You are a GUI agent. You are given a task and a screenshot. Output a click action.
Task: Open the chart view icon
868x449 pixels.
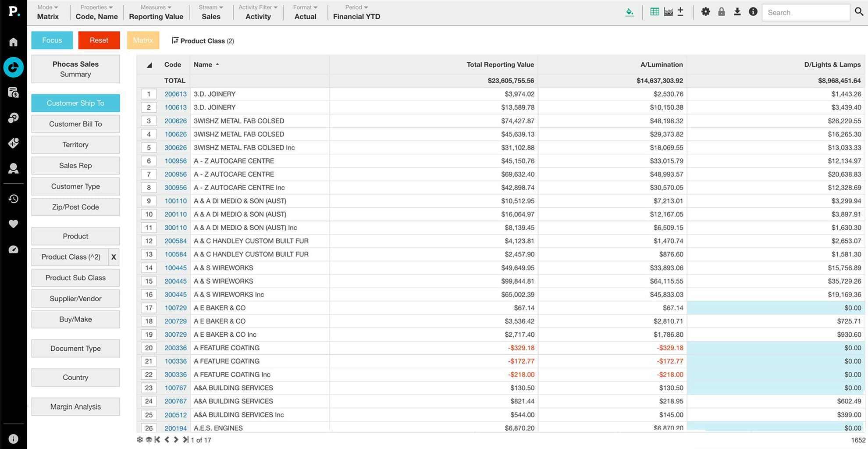click(668, 12)
